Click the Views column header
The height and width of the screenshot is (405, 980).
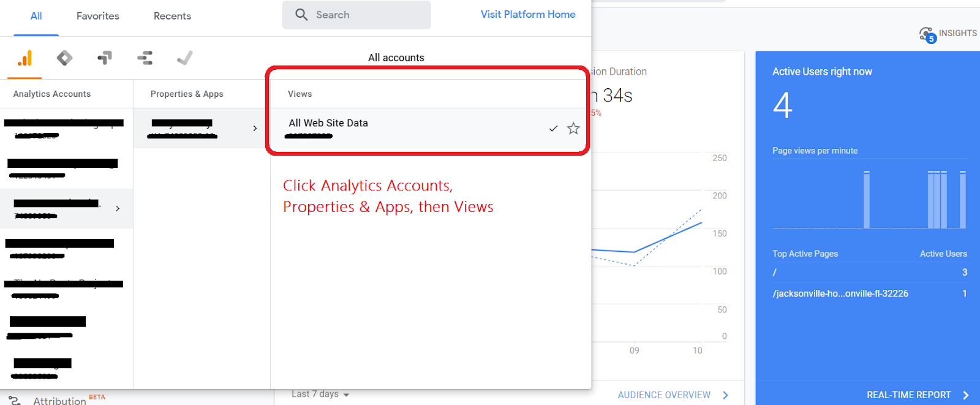[x=300, y=94]
